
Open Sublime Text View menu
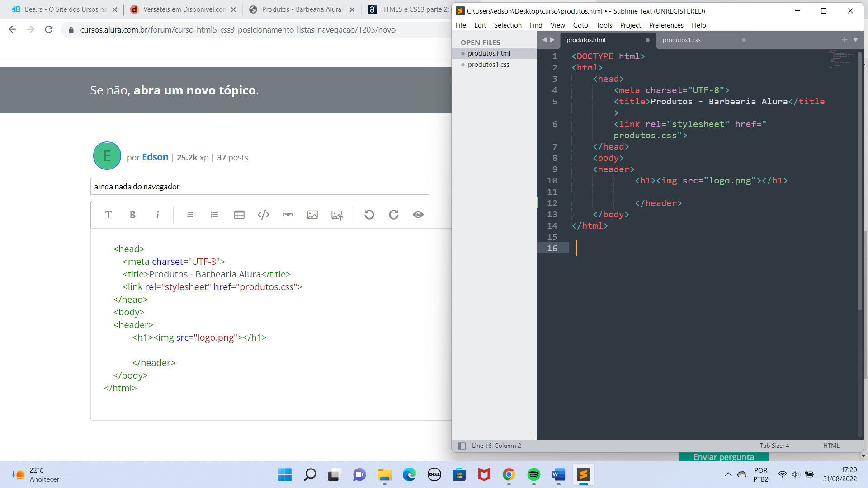point(557,25)
